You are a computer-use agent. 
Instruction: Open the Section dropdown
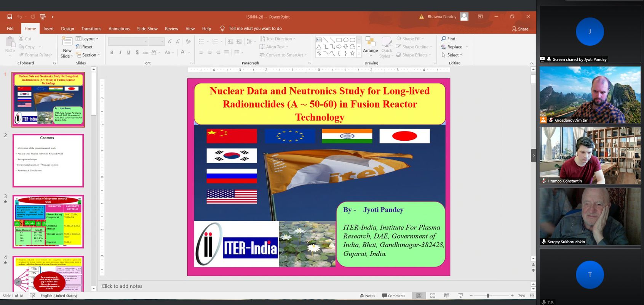coord(88,55)
